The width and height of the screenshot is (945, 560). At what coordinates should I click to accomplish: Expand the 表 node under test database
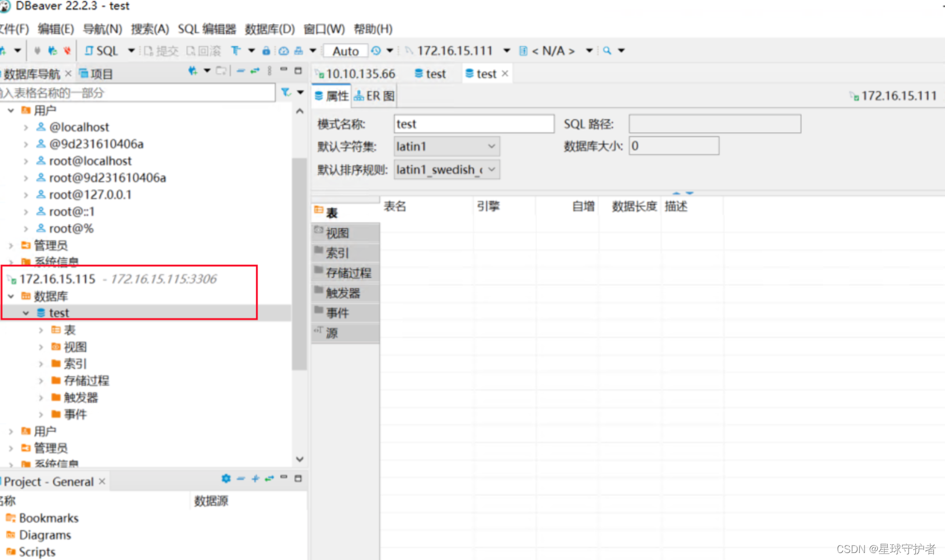click(x=41, y=329)
